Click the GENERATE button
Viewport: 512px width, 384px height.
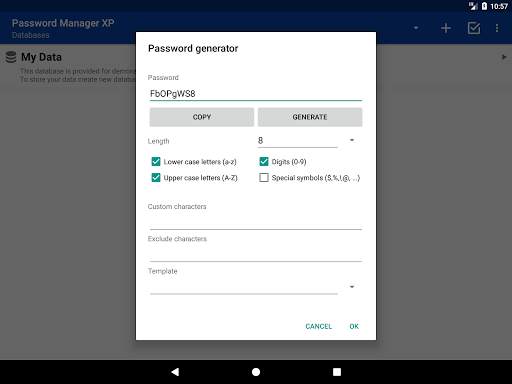[x=310, y=117]
